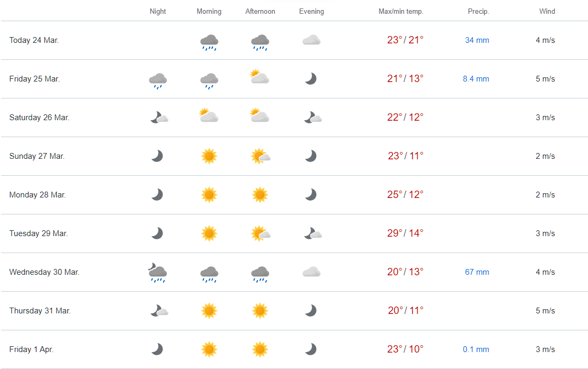The height and width of the screenshot is (369, 588).
Task: Click Today 24 Mar. morning rain icon
Action: [209, 42]
